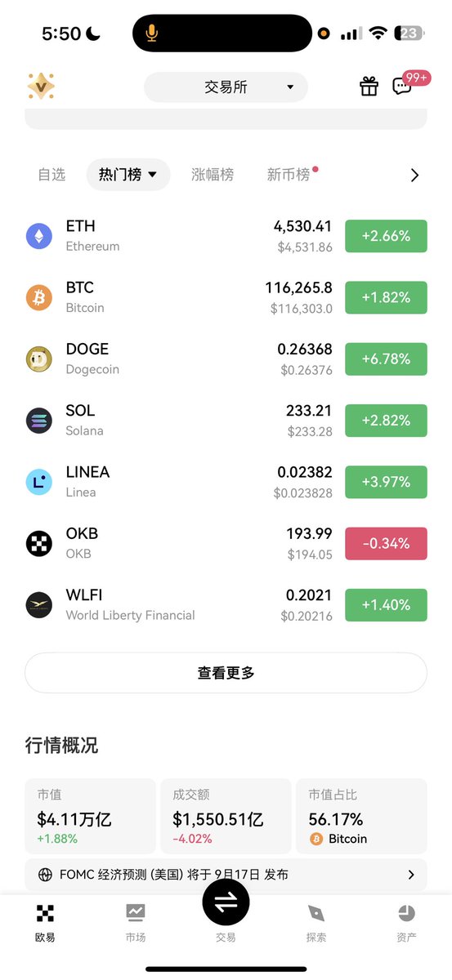The height and width of the screenshot is (980, 452).
Task: Open the 市场 market chart icon
Action: pos(136,913)
